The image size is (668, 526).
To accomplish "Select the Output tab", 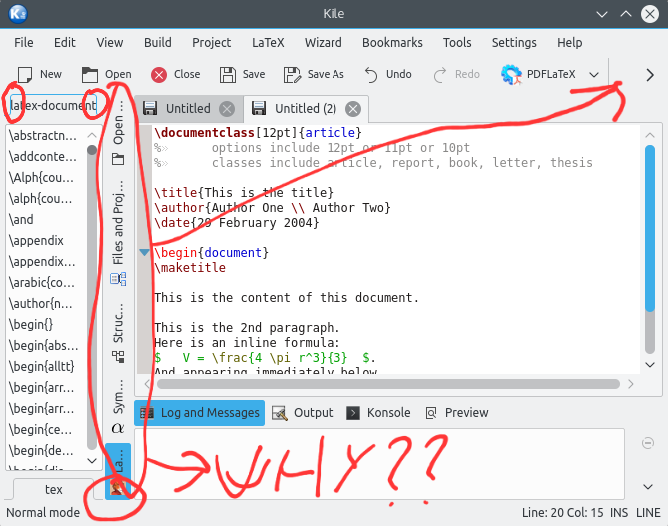I will point(302,413).
